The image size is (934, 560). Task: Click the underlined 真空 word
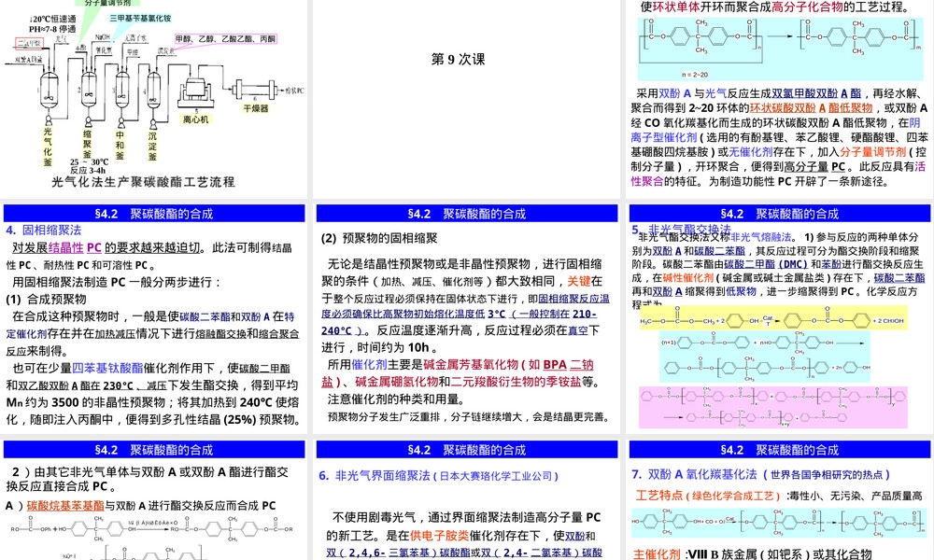578,330
